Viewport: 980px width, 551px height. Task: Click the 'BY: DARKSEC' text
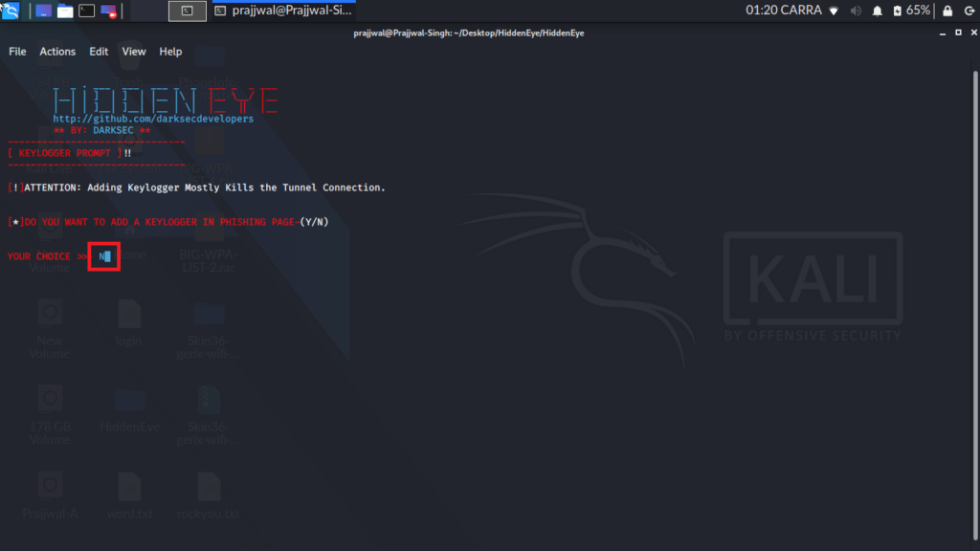click(101, 130)
